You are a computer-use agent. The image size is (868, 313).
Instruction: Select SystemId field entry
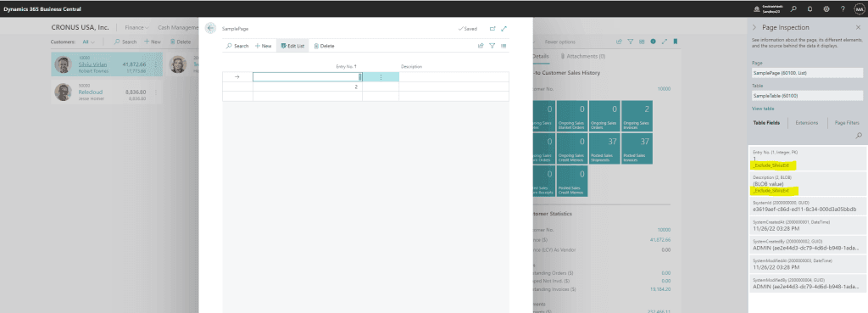pos(807,206)
